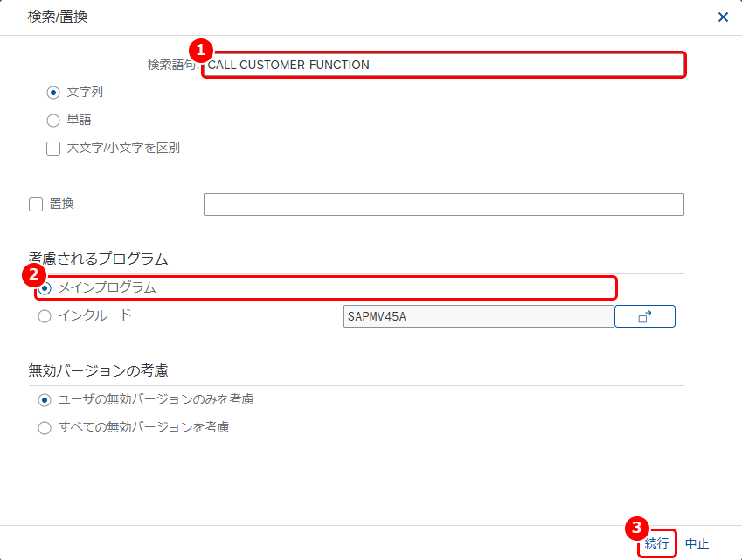The image size is (742, 560).
Task: Click the 考慮されるプログラム section heading
Action: (x=98, y=259)
